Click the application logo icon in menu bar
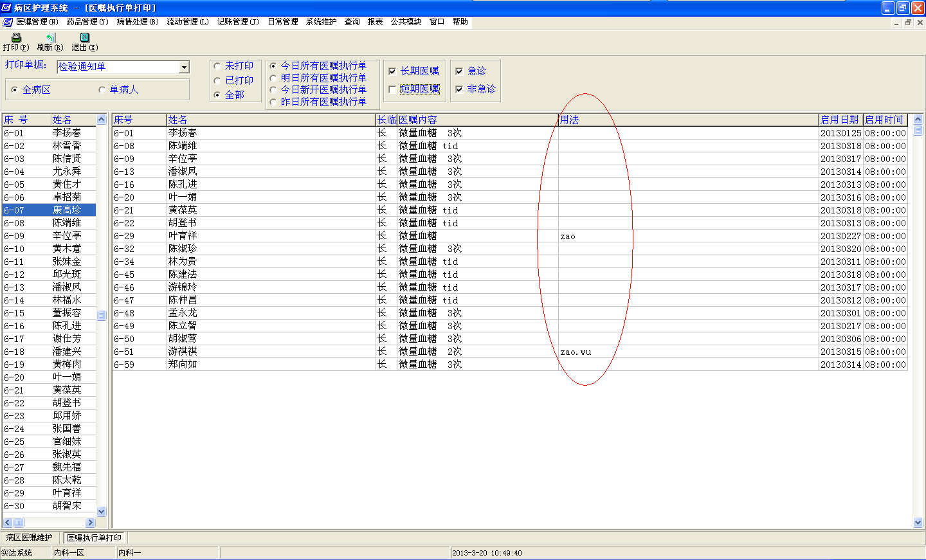 pyautogui.click(x=8, y=22)
